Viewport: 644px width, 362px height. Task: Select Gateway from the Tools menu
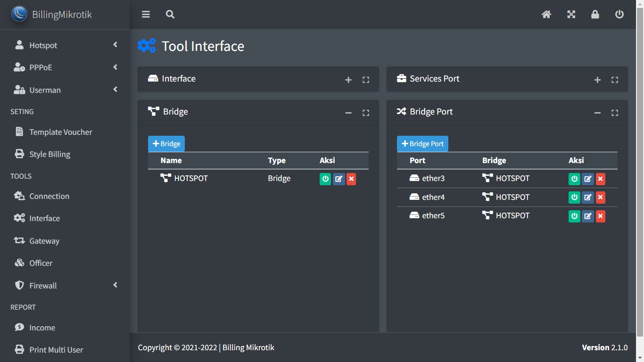(x=44, y=241)
